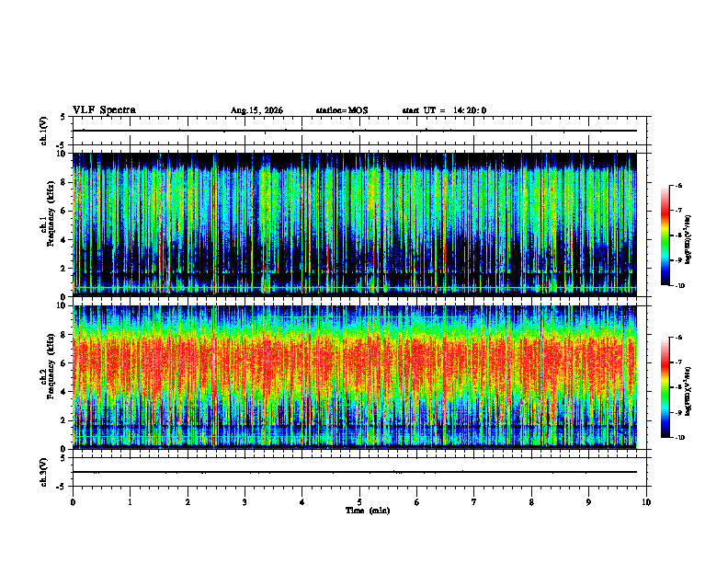Click the time axis tick label "9"

click(588, 502)
